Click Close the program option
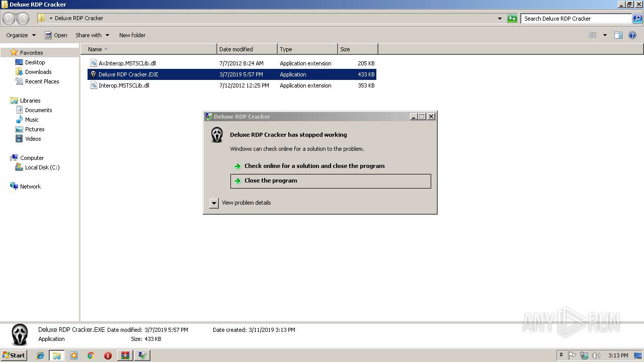Image resolution: width=644 pixels, height=362 pixels. (x=331, y=181)
